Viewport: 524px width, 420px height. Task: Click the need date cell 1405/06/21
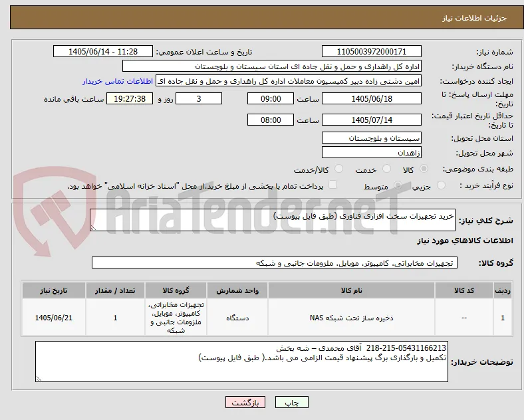[x=53, y=318]
